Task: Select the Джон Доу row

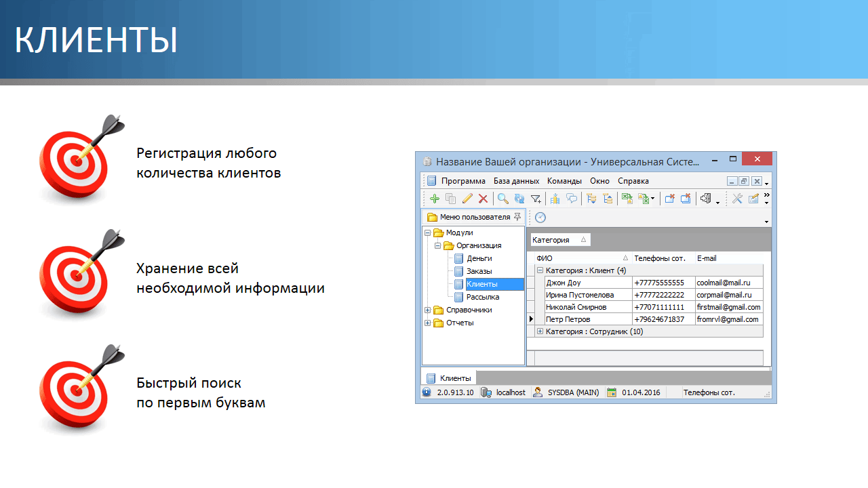Action: click(654, 283)
